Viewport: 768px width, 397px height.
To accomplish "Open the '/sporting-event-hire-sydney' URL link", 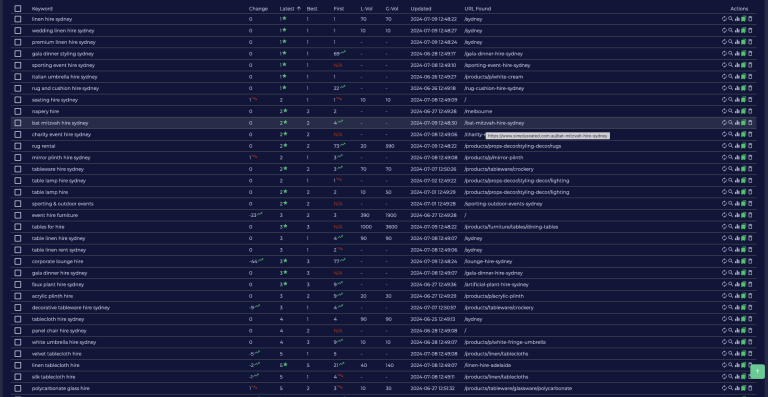I will 497,65.
